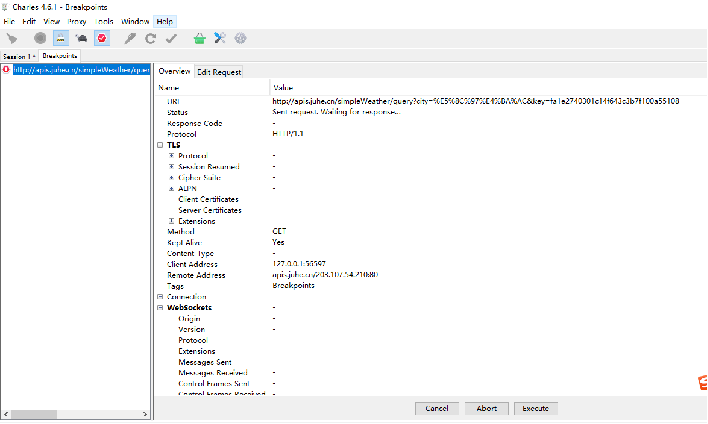Click the horizontal scrollbar thumb in left pane
The height and width of the screenshot is (424, 708).
34,414
